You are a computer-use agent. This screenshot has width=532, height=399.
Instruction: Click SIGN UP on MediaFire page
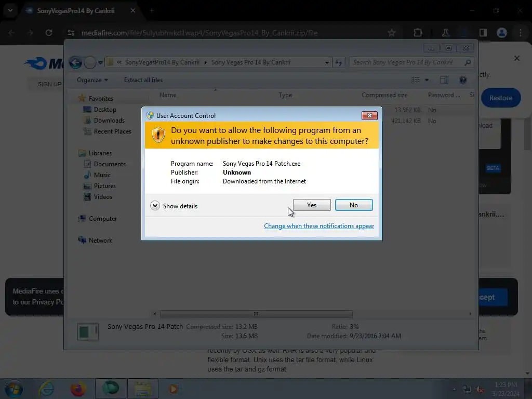click(x=49, y=84)
